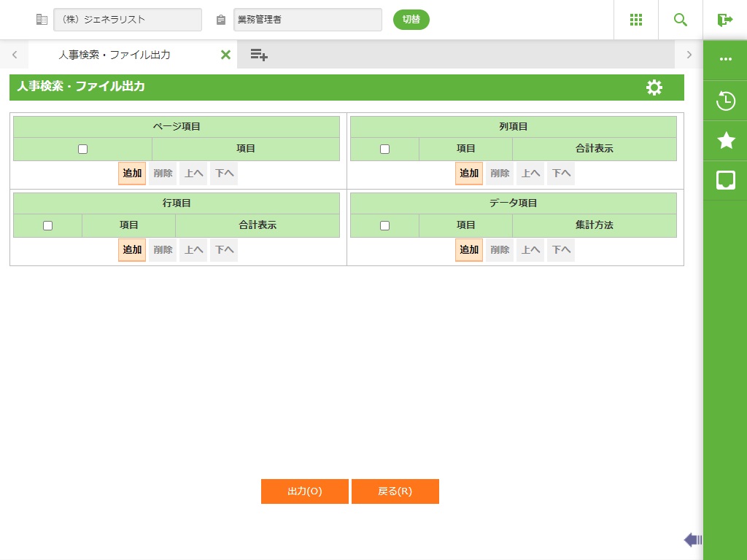Open the settings gear icon
This screenshot has height=560, width=747.
[654, 87]
